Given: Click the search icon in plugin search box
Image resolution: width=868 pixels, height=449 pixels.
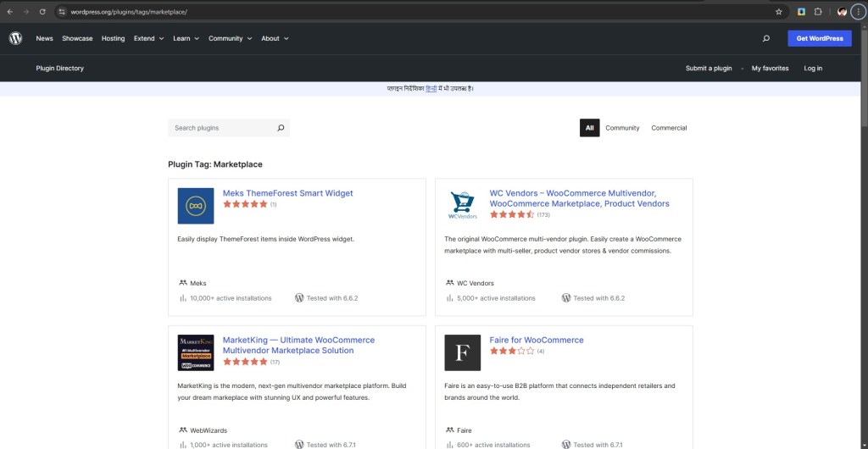Looking at the screenshot, I should (281, 128).
